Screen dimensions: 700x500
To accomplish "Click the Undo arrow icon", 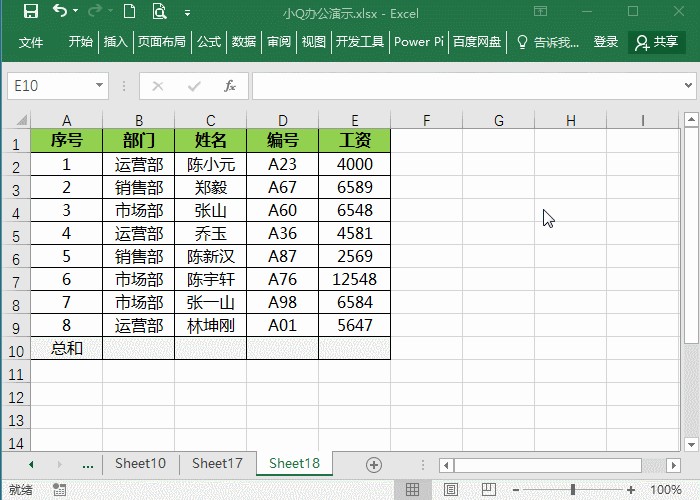I will [60, 12].
